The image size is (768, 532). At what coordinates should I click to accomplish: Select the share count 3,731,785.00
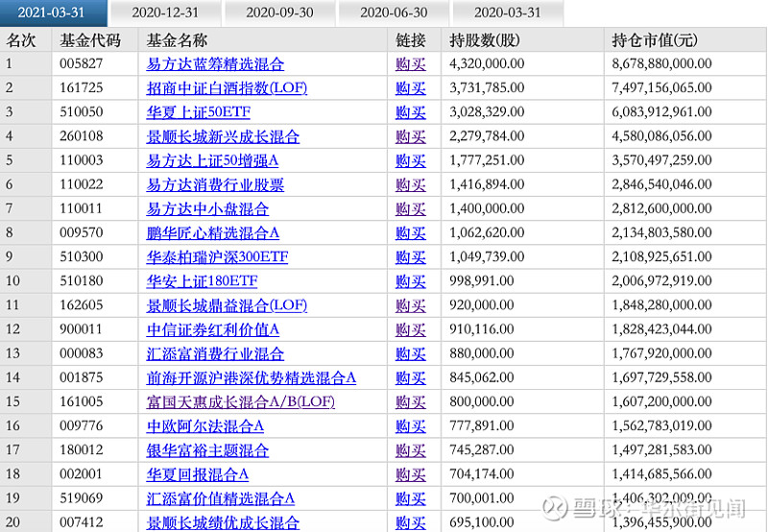(x=487, y=87)
